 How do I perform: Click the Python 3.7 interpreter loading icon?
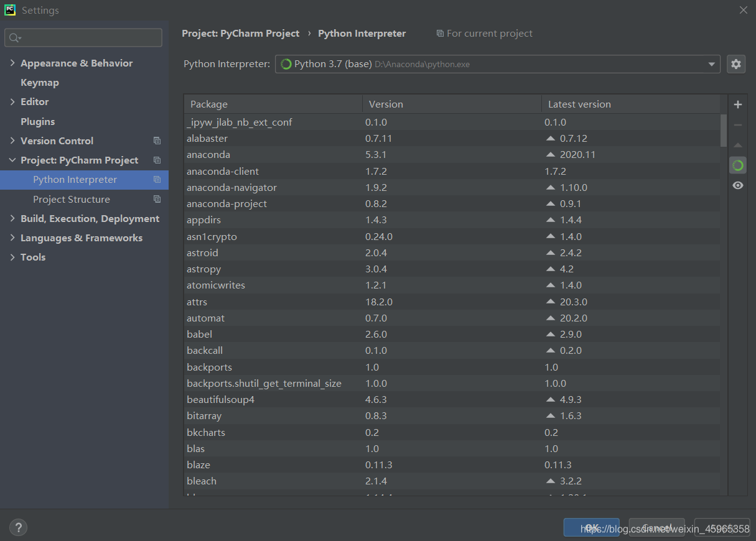coord(286,64)
